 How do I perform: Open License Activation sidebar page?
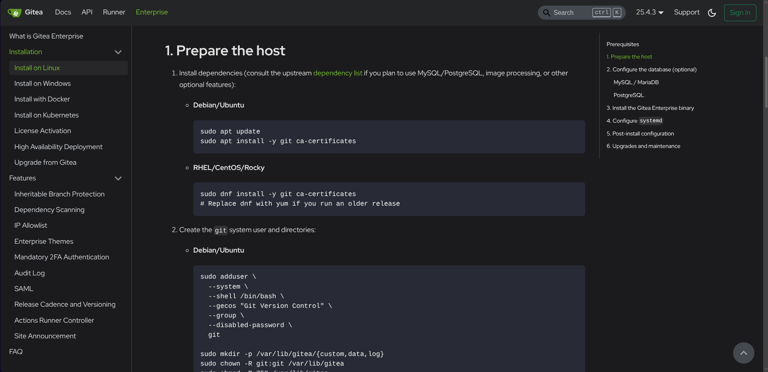tap(43, 131)
